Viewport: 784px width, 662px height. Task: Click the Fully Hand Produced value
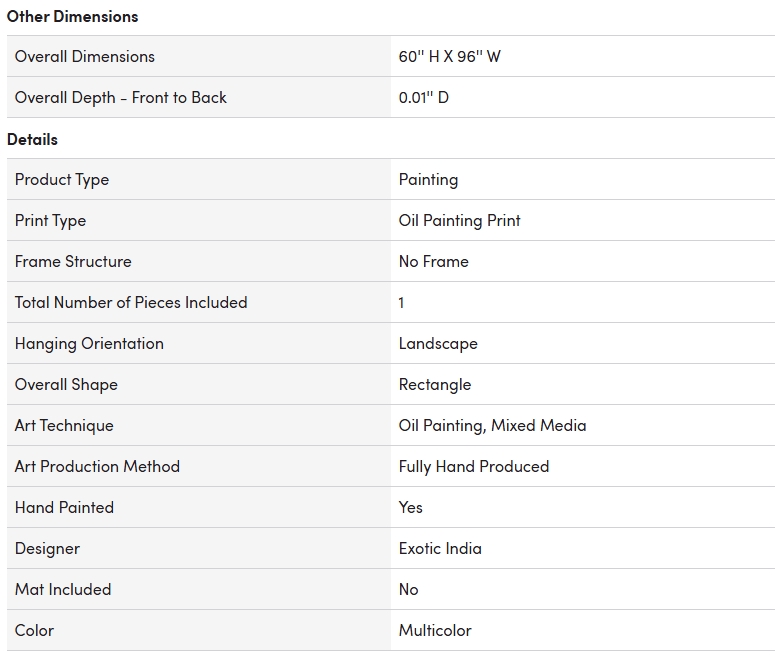(474, 467)
